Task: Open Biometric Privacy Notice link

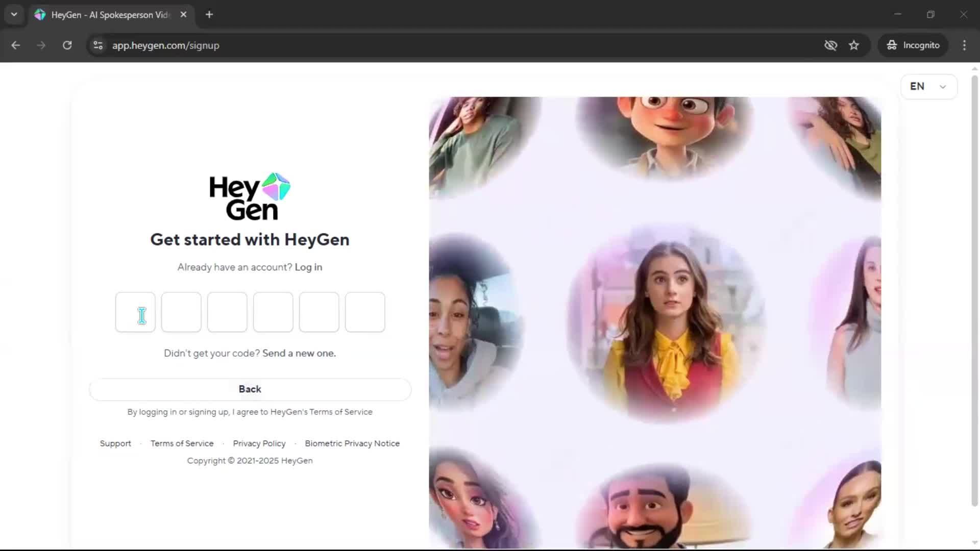Action: (352, 444)
